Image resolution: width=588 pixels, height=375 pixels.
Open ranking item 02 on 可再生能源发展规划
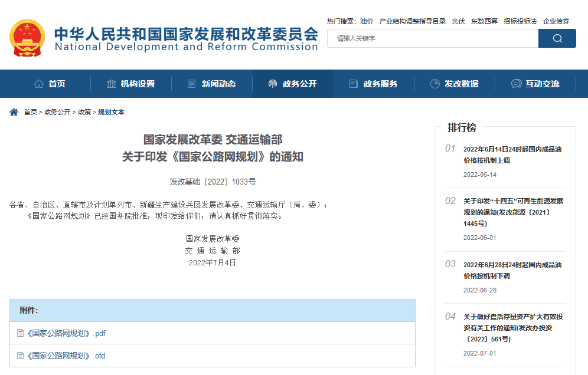[513, 212]
